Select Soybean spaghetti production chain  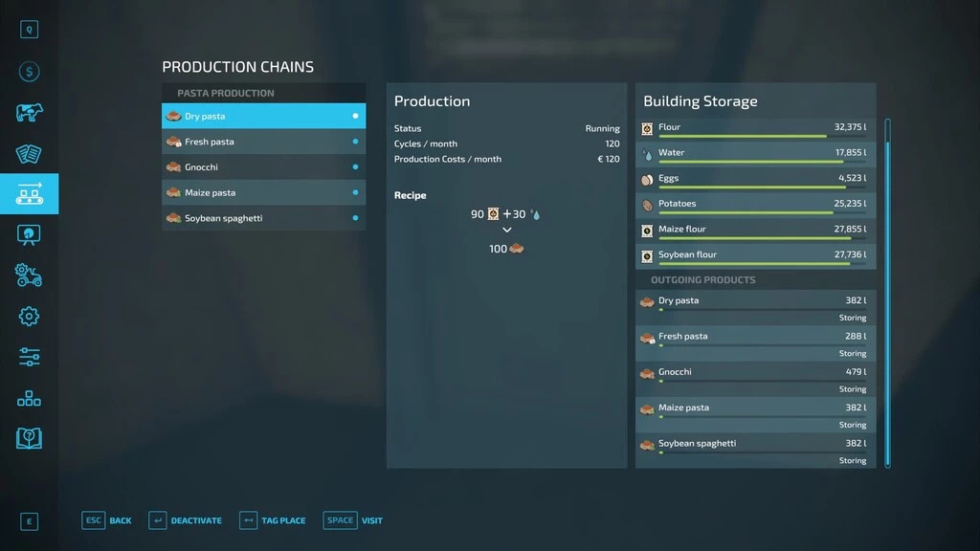pyautogui.click(x=264, y=218)
